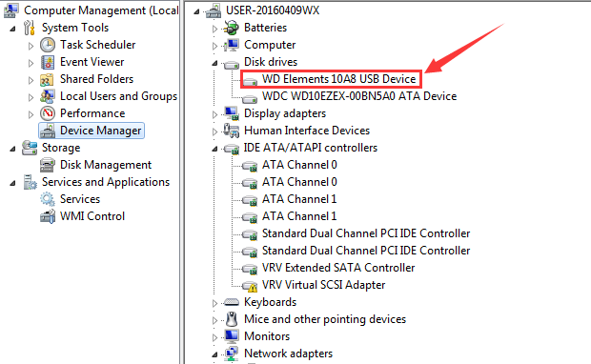Expand the Display adapters category
The height and width of the screenshot is (364, 591).
click(214, 114)
